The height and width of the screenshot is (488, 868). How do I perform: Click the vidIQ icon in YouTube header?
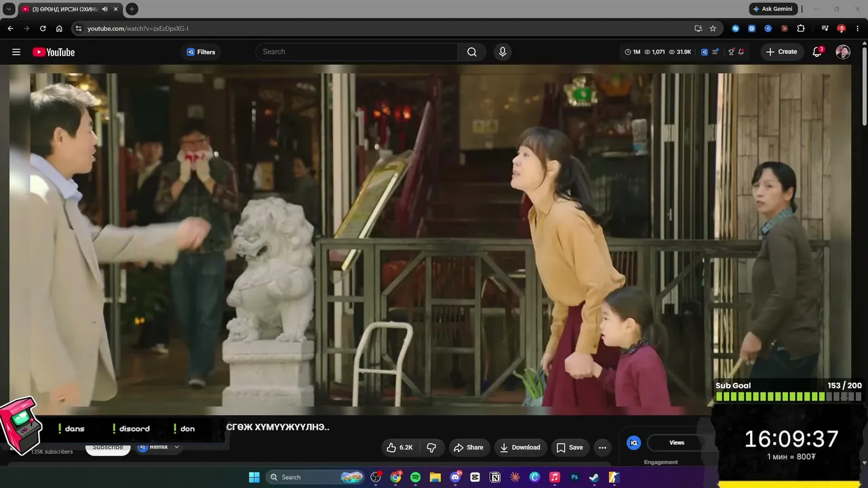point(705,52)
